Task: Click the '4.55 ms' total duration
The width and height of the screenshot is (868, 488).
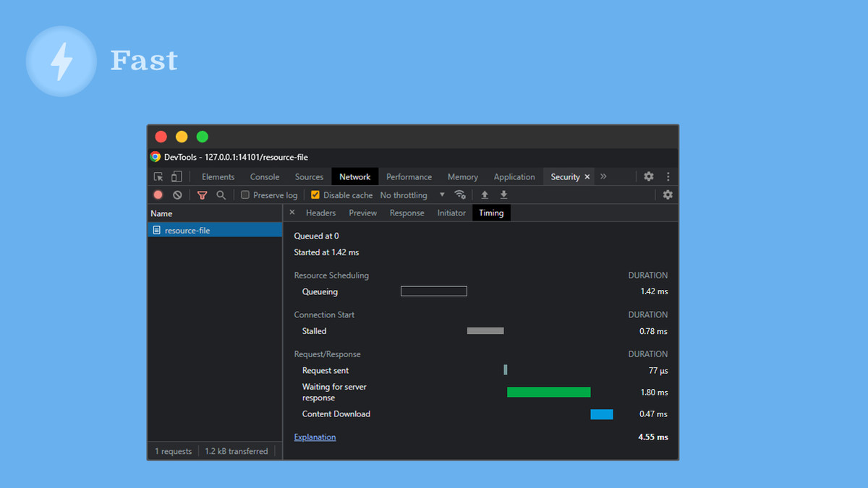Action: coord(653,437)
